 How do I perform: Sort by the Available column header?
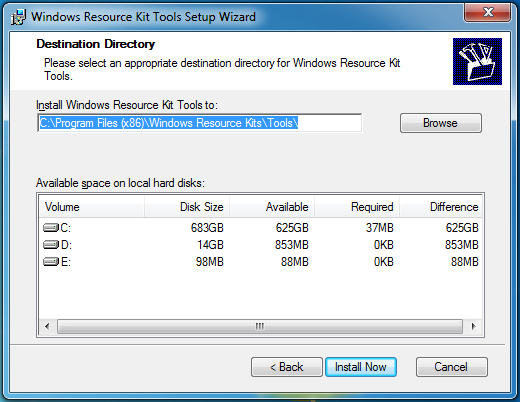point(272,207)
